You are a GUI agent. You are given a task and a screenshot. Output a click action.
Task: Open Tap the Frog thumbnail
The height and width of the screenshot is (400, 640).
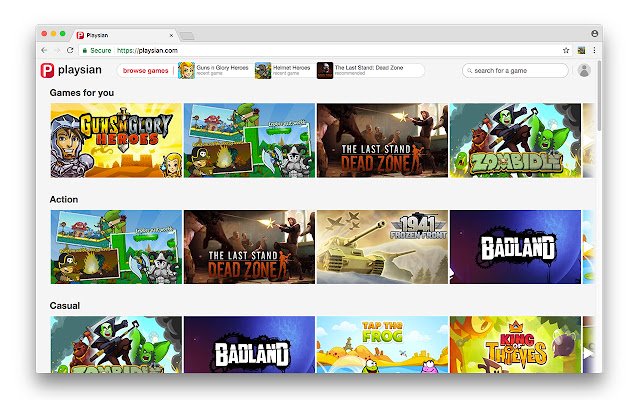[382, 344]
